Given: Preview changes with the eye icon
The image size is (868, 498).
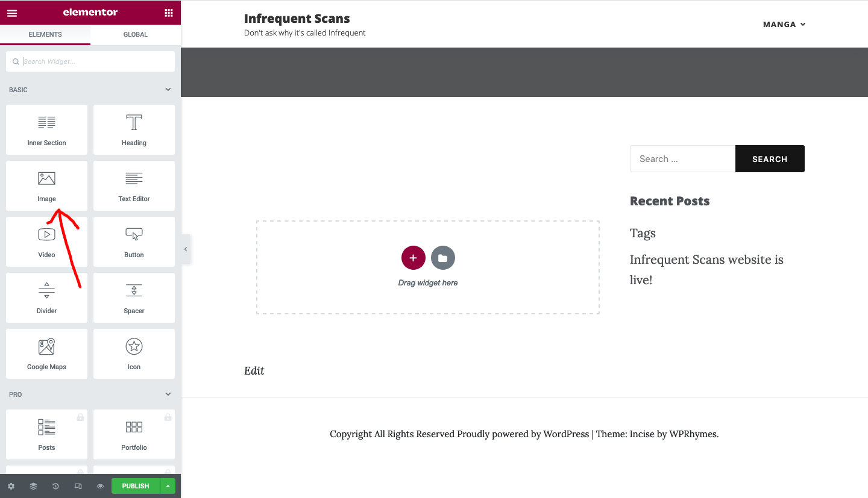Looking at the screenshot, I should click(100, 486).
